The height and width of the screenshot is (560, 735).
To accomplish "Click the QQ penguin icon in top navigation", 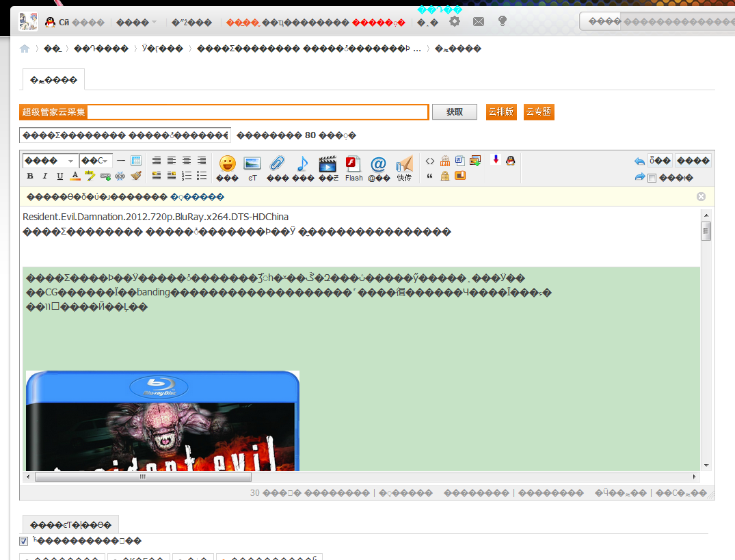I will pyautogui.click(x=50, y=22).
